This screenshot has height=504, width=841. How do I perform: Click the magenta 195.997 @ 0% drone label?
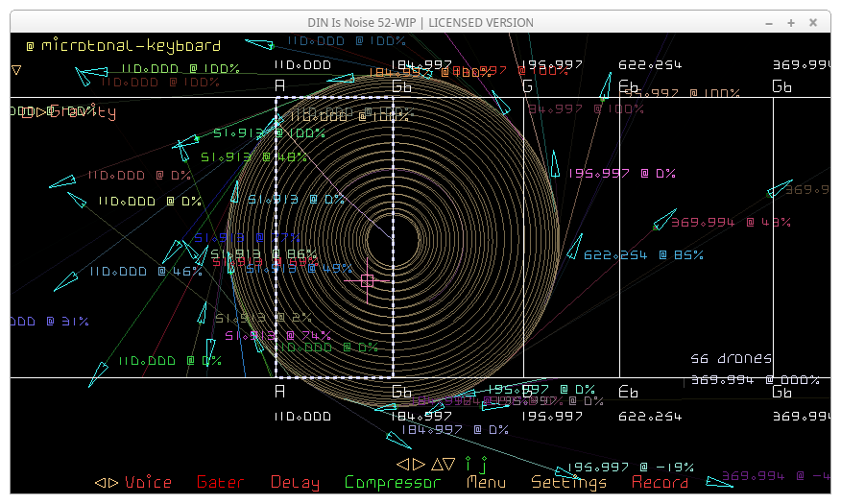pos(622,174)
